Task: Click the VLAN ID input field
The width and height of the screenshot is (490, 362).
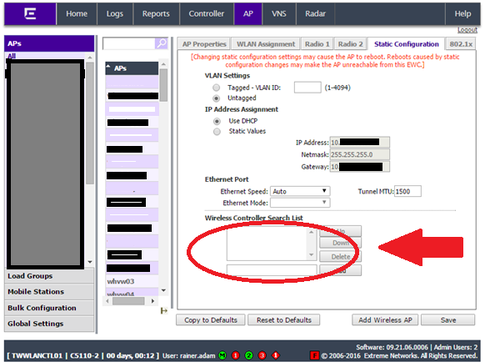Action: pyautogui.click(x=307, y=87)
